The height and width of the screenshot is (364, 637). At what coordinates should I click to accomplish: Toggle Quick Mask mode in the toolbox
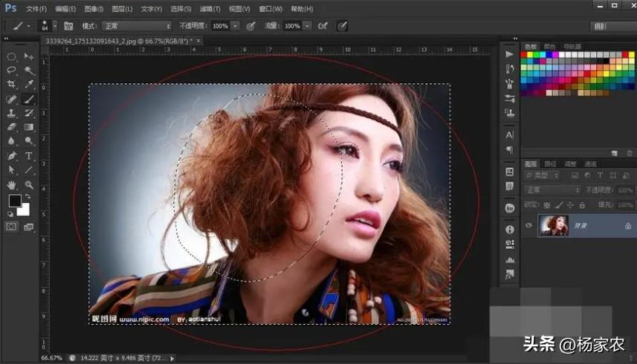pos(12,227)
